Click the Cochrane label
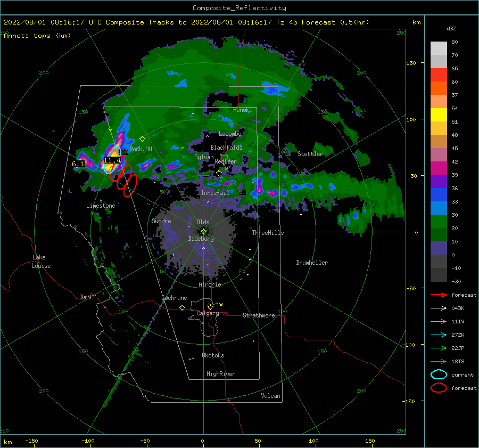 (x=174, y=298)
